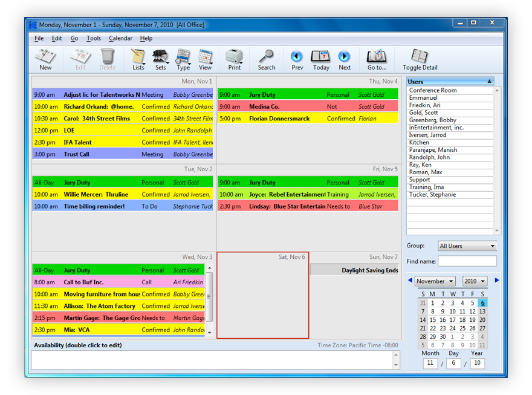Click the Thu, Nov 4 day header
The height and width of the screenshot is (395, 532).
(383, 82)
